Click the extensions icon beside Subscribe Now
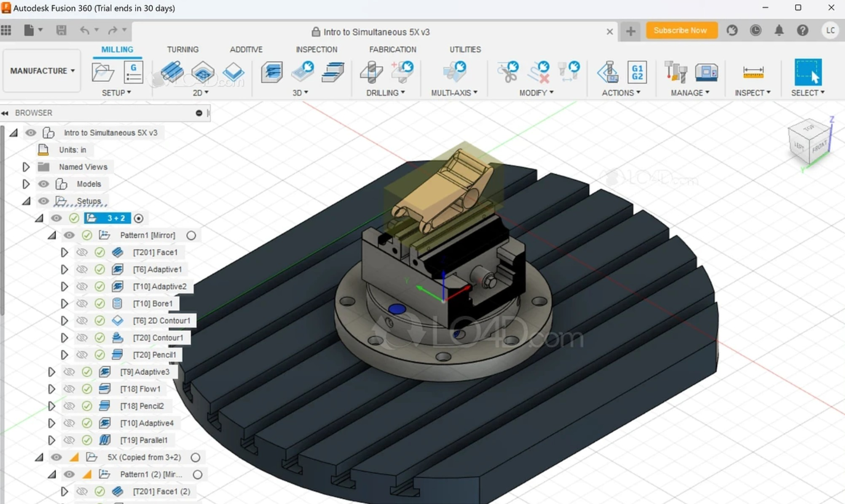 (x=732, y=30)
